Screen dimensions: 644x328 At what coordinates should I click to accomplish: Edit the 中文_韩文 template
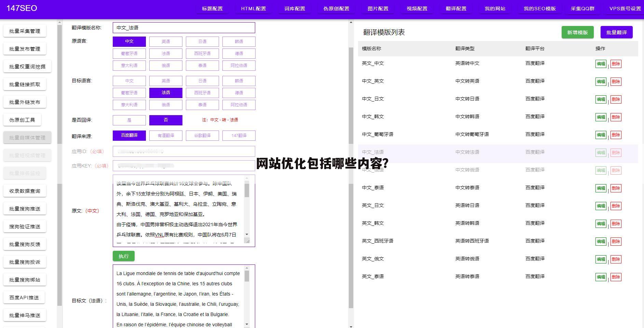tap(601, 117)
